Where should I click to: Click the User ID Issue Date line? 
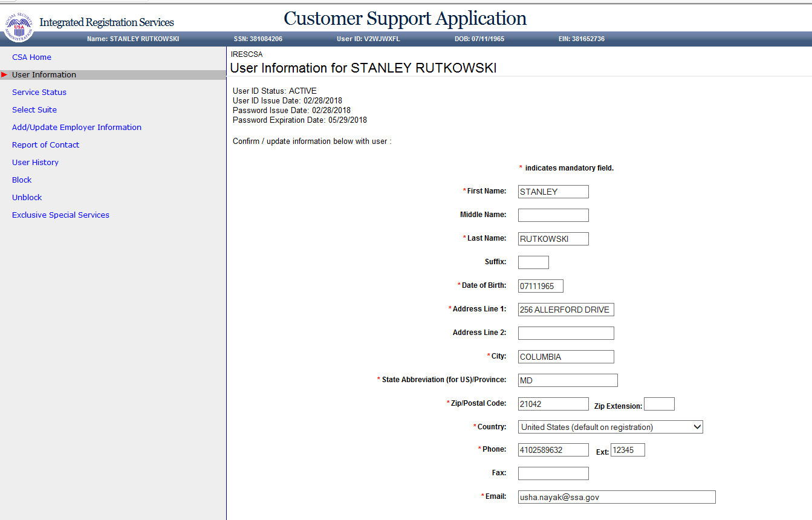pyautogui.click(x=287, y=101)
